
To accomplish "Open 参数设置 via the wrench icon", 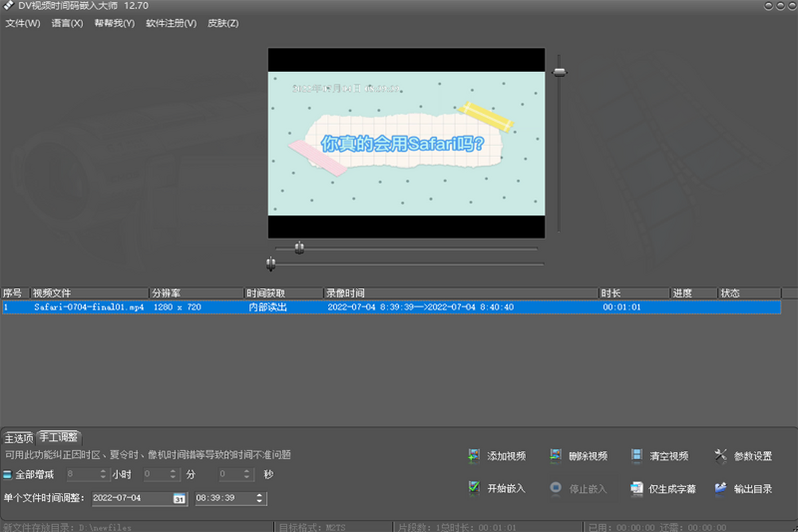I will tap(721, 456).
